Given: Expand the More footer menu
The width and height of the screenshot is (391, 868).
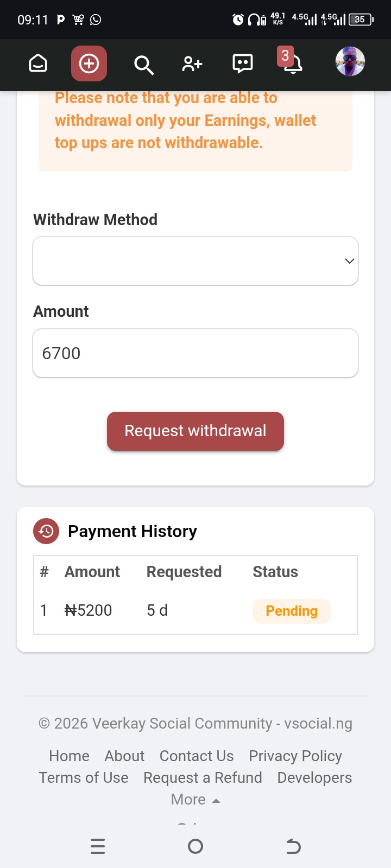Looking at the screenshot, I should (x=195, y=800).
